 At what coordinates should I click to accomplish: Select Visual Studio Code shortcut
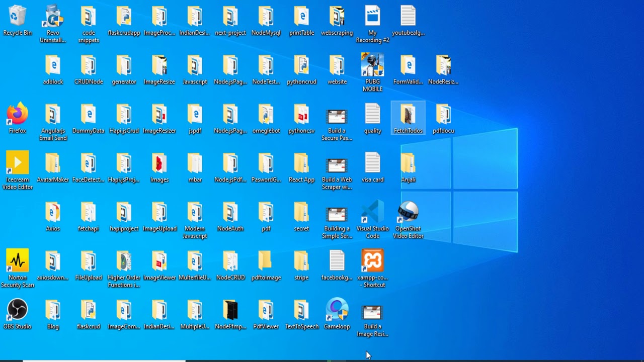[x=372, y=213]
